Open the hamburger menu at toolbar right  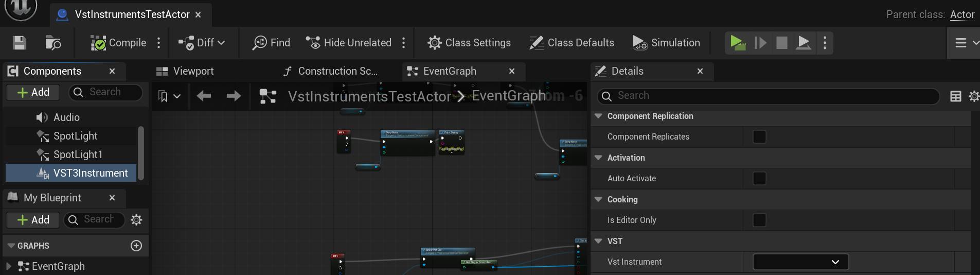coord(961,43)
